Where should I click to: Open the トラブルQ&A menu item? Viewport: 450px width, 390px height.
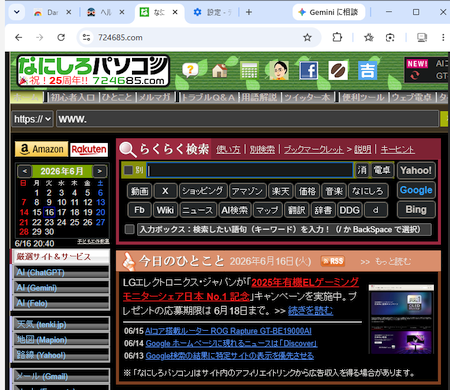(208, 97)
